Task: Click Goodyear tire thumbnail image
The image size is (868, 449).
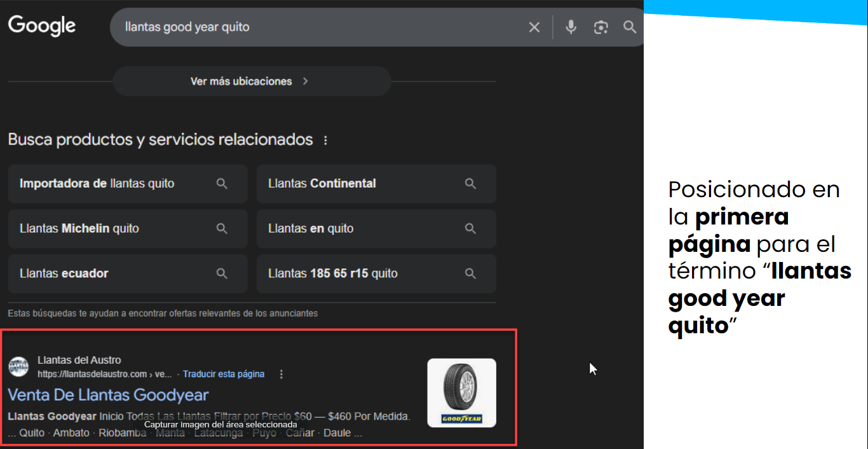Action: (462, 393)
